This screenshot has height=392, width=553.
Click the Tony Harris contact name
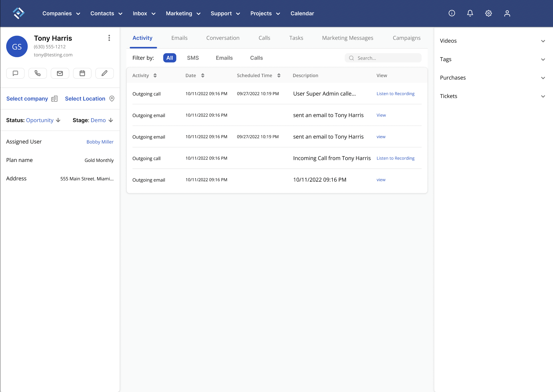[x=53, y=38]
